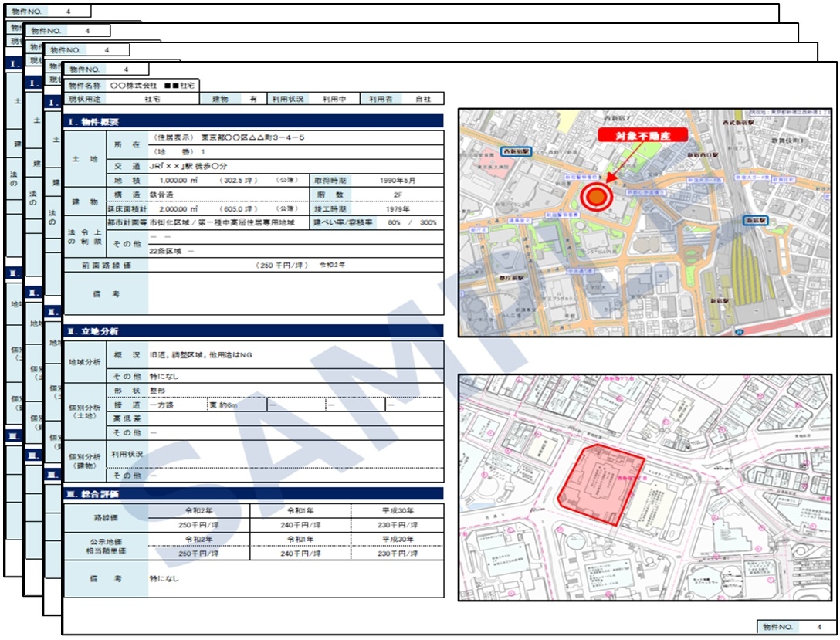Screen dimensions: 840x640
Task: Click the 2F floor count value
Action: click(398, 195)
